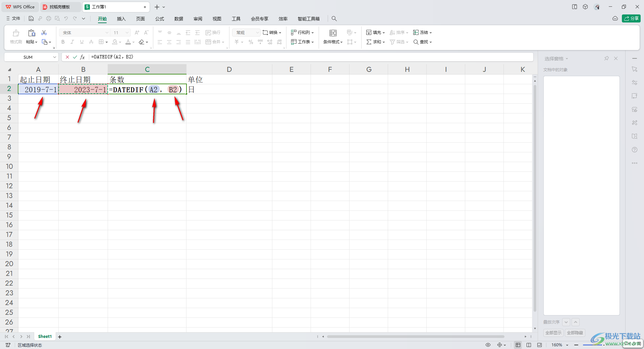Apply percent style with % icon
Image resolution: width=644 pixels, height=349 pixels.
251,42
